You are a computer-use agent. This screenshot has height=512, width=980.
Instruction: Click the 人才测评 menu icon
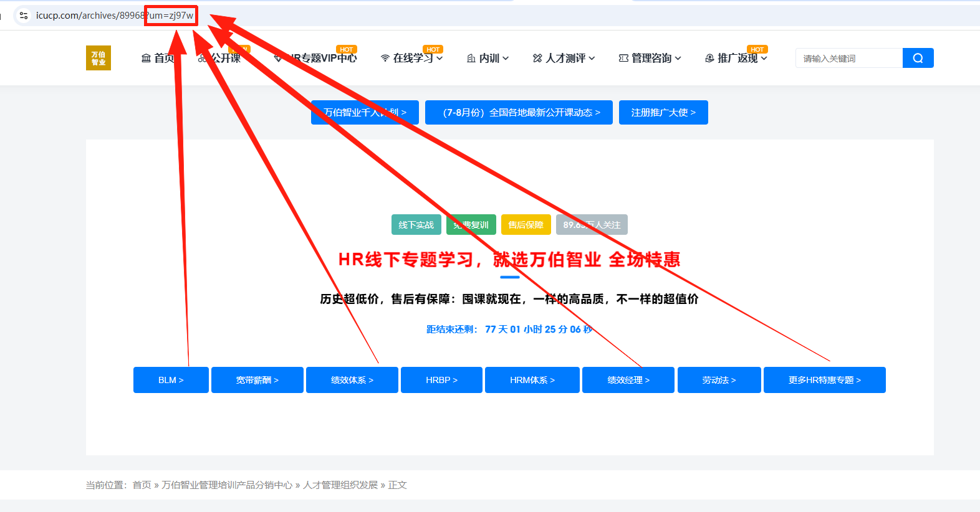pyautogui.click(x=537, y=59)
